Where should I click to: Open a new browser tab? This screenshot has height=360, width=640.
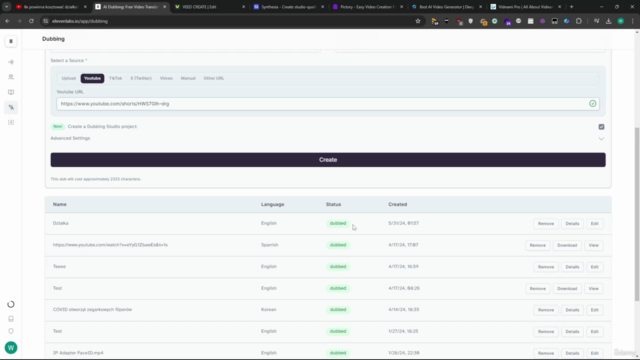click(571, 7)
